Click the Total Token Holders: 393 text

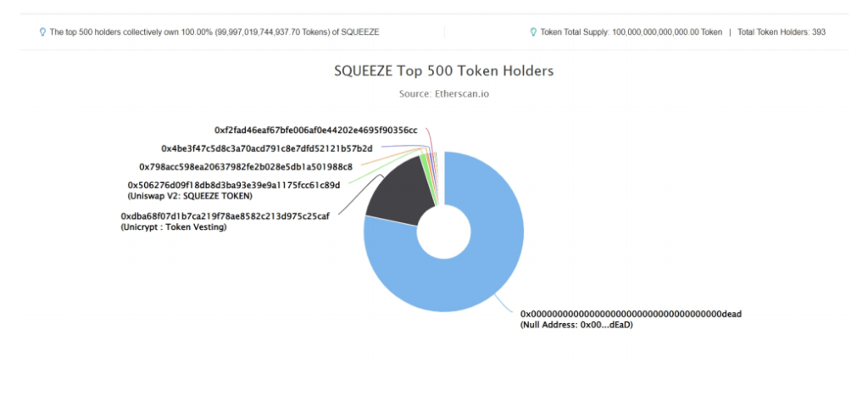781,32
